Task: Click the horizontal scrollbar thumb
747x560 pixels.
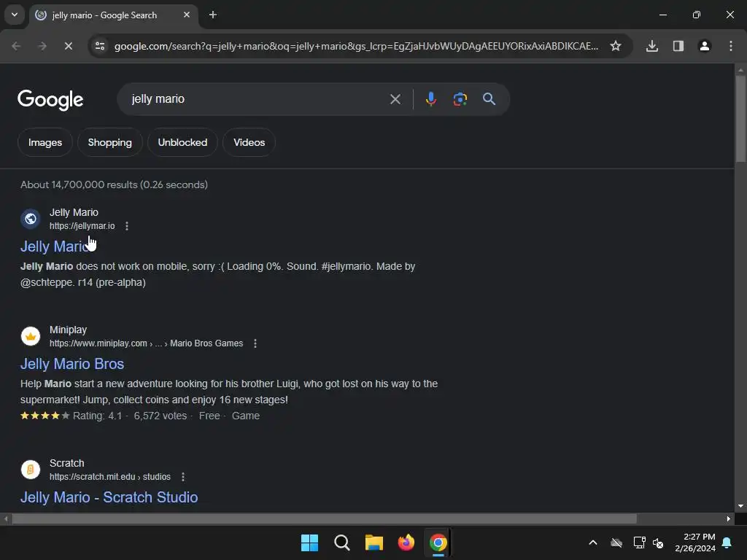Action: click(x=325, y=518)
